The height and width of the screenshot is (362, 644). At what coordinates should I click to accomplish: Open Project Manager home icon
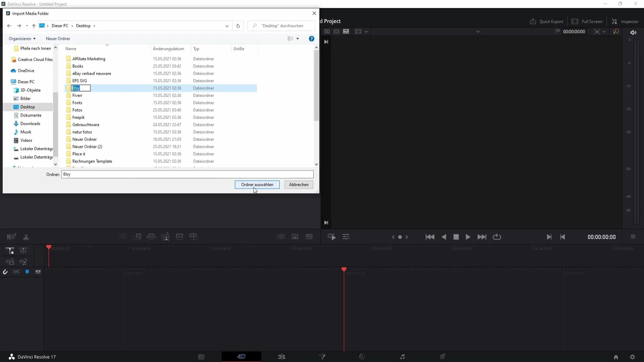(616, 357)
